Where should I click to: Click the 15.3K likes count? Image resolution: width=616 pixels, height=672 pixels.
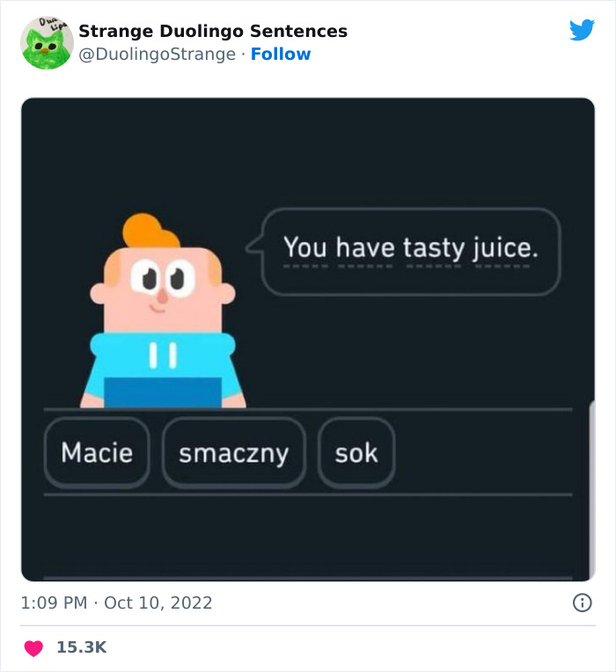pos(81,648)
